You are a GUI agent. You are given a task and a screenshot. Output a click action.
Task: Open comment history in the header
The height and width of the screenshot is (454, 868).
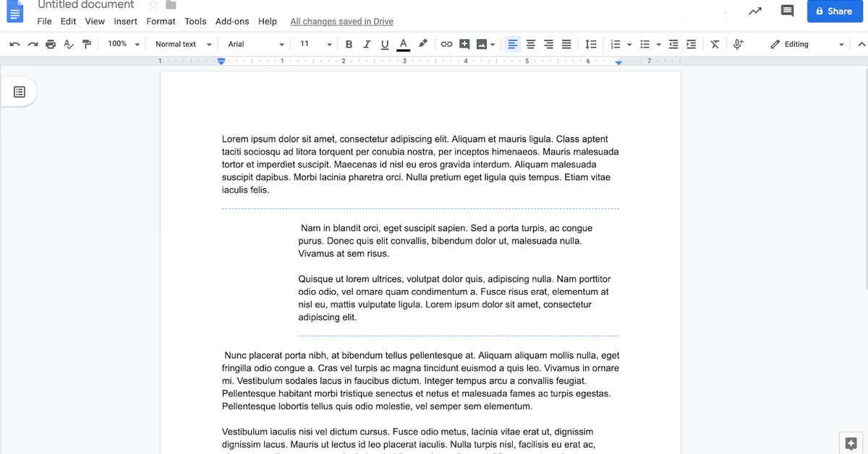pos(787,11)
